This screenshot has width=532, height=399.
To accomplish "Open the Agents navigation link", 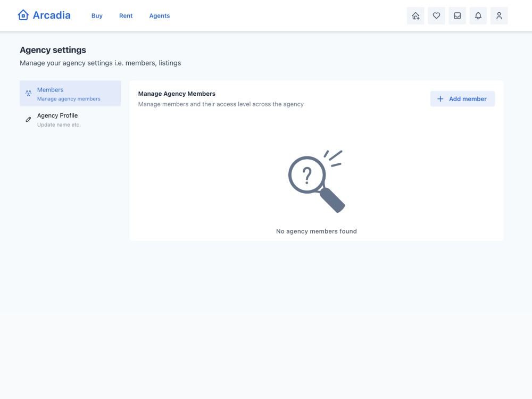I will pos(160,15).
